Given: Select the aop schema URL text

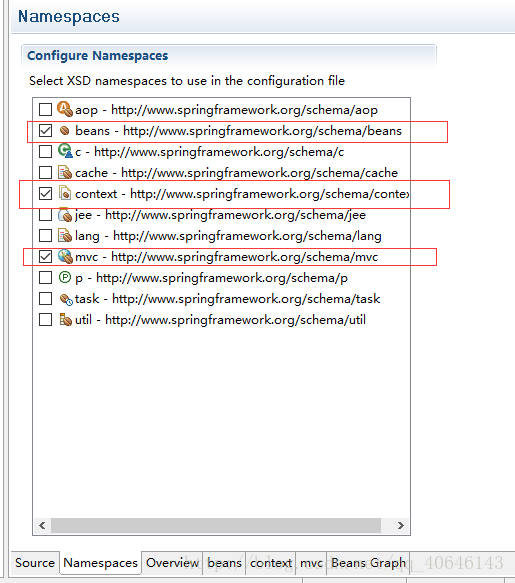Looking at the screenshot, I should pyautogui.click(x=244, y=110).
